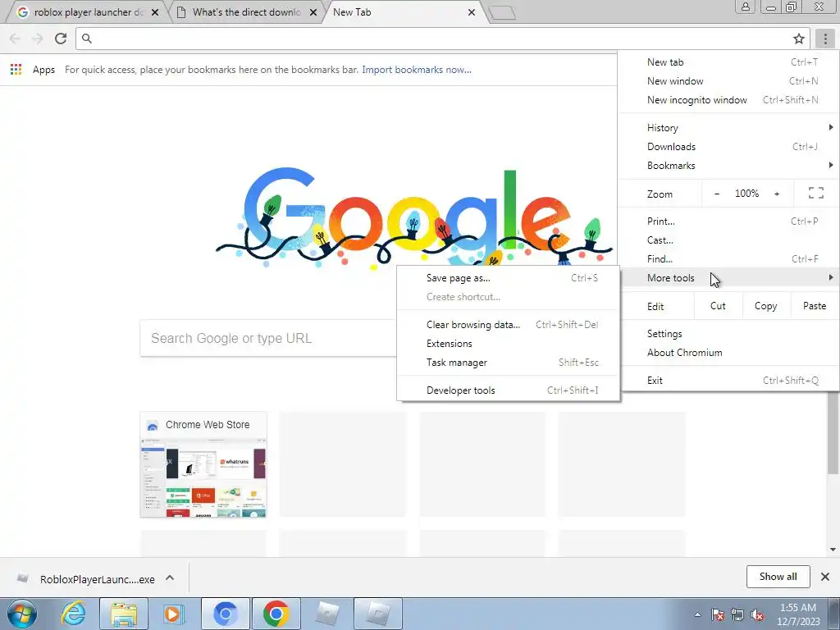Open Developer tools from submenu
Viewport: 840px width, 630px height.
tap(509, 390)
